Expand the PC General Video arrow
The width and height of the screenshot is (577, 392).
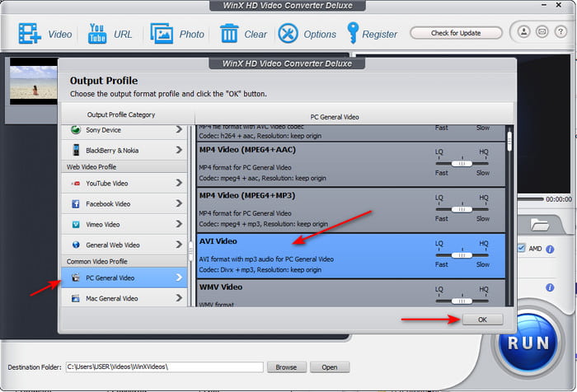click(x=179, y=278)
